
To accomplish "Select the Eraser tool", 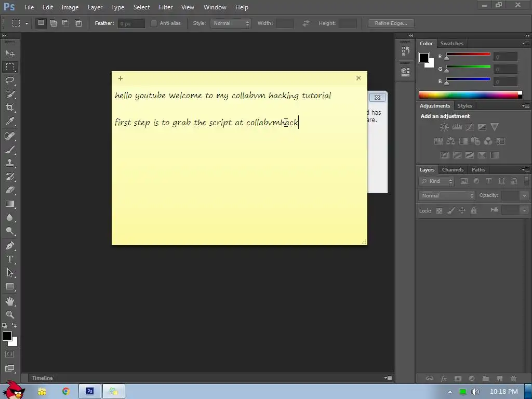I will click(x=10, y=190).
